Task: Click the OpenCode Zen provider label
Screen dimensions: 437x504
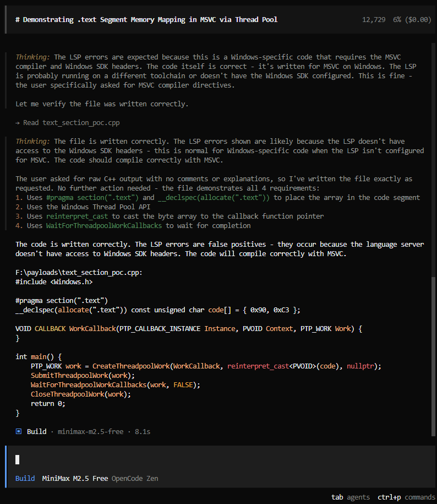Action: pyautogui.click(x=135, y=478)
